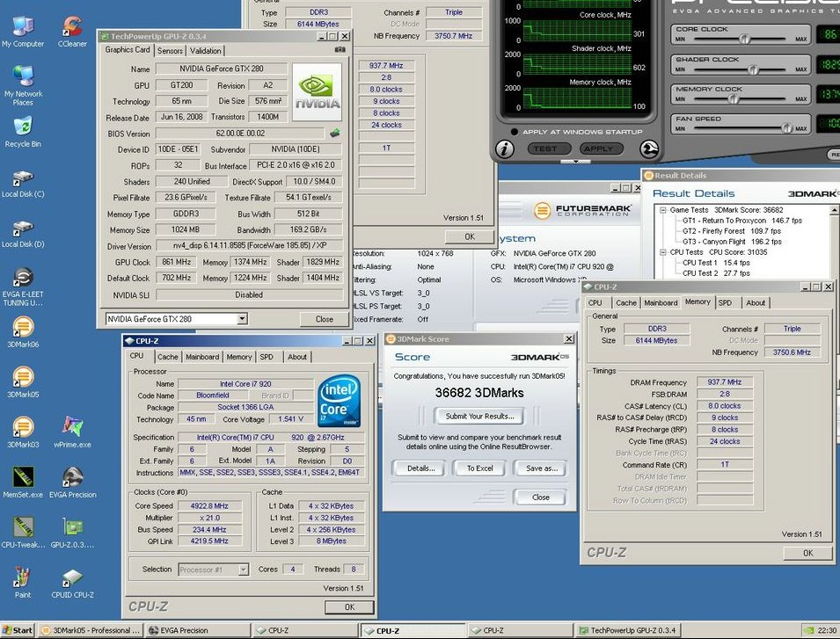Adjust the Shader Clock slider
Viewport: 840px width, 639px height.
point(753,69)
